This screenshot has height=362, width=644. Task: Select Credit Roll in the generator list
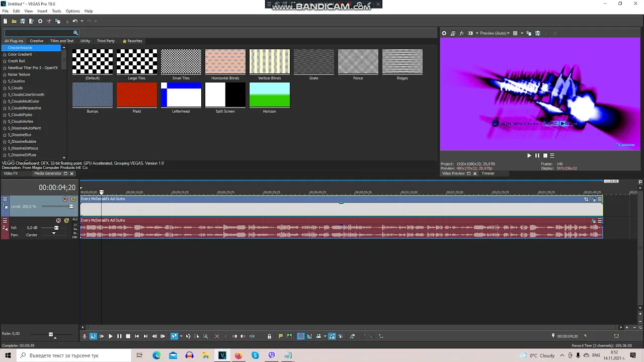point(17,61)
